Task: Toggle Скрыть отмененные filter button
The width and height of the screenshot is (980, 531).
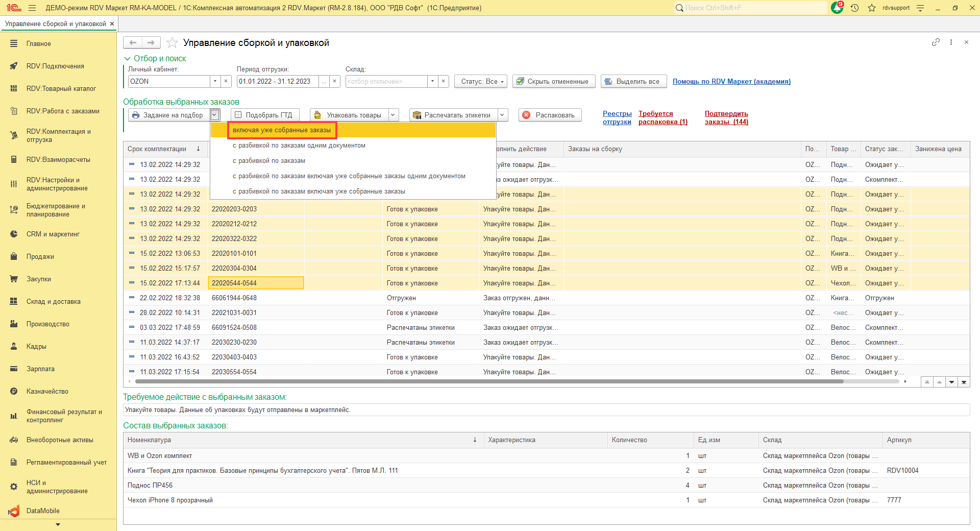Action: tap(553, 81)
